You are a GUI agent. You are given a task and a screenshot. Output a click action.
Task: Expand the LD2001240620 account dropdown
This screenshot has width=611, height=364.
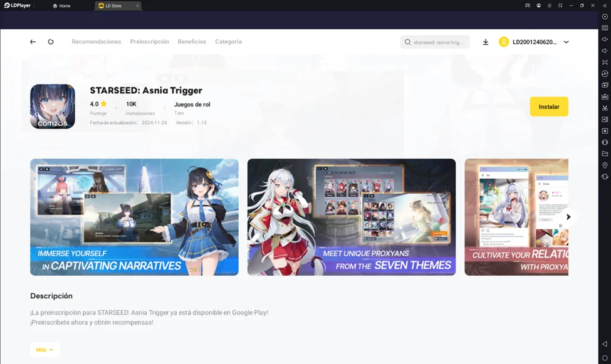[x=566, y=42]
